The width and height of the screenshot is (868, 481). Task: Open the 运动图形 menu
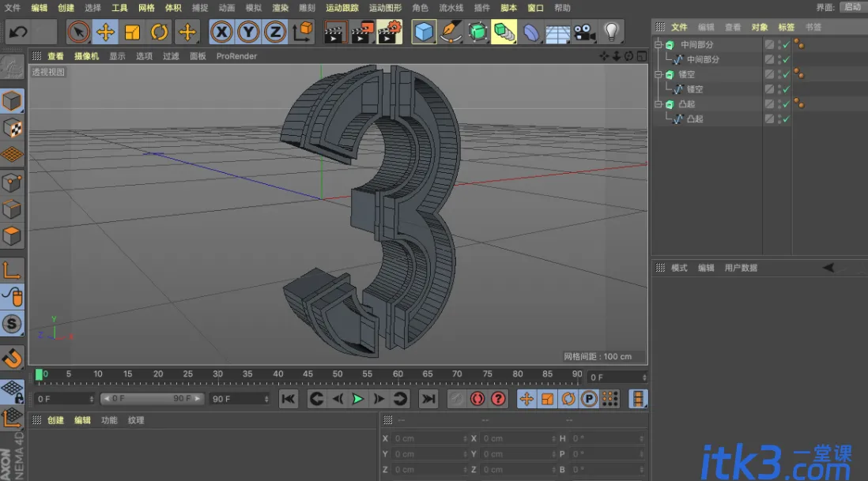click(x=385, y=8)
